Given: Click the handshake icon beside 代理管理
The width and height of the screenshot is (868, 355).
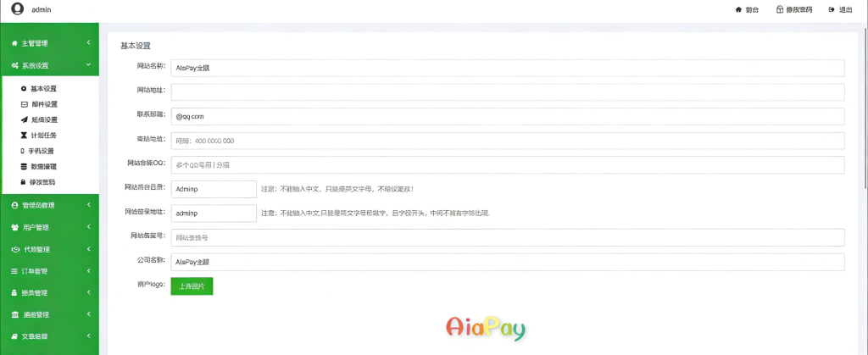Looking at the screenshot, I should [15, 249].
